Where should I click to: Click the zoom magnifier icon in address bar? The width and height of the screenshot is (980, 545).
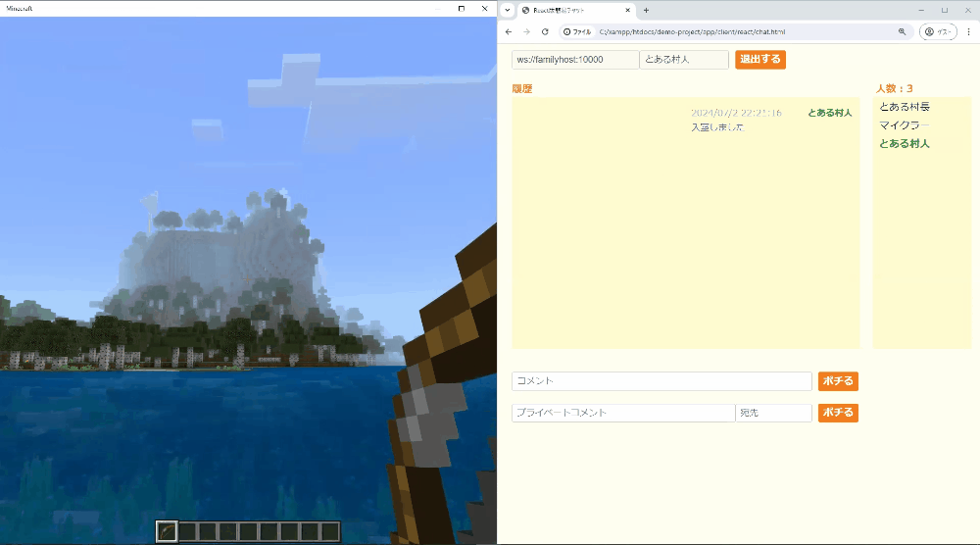(x=902, y=31)
